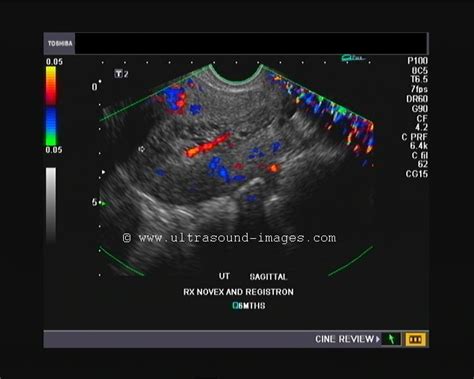Click the green pointer icon beside Cine Review
Screen dimensions: 474x379
(391, 339)
